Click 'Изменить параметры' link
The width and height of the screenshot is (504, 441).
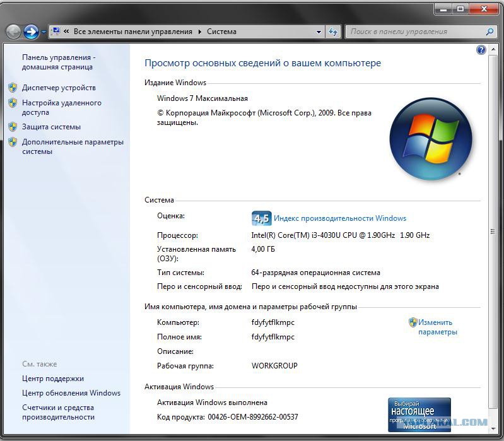438,327
